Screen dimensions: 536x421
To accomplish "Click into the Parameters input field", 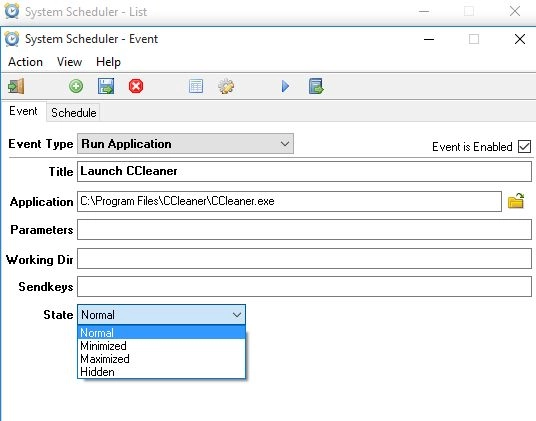I will coord(304,230).
